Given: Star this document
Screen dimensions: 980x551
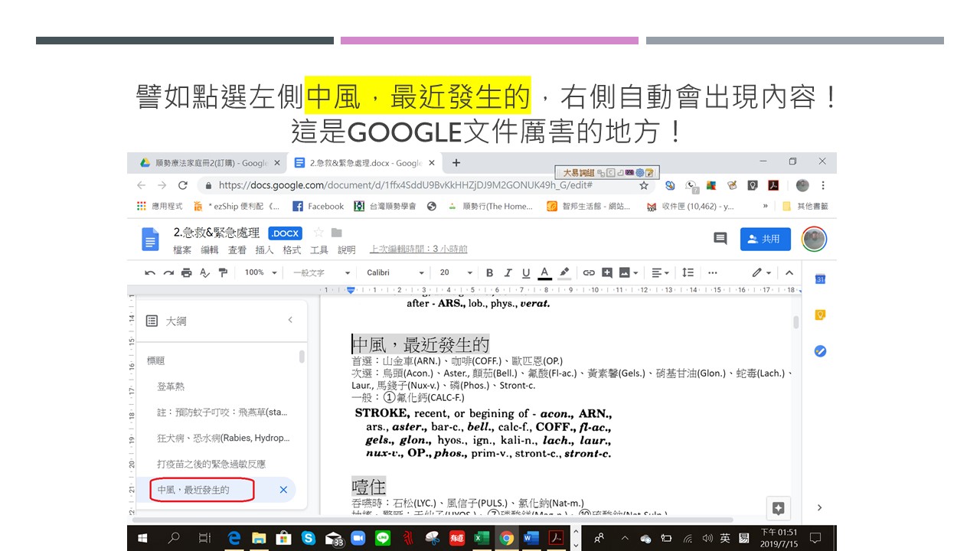Looking at the screenshot, I should [x=318, y=233].
